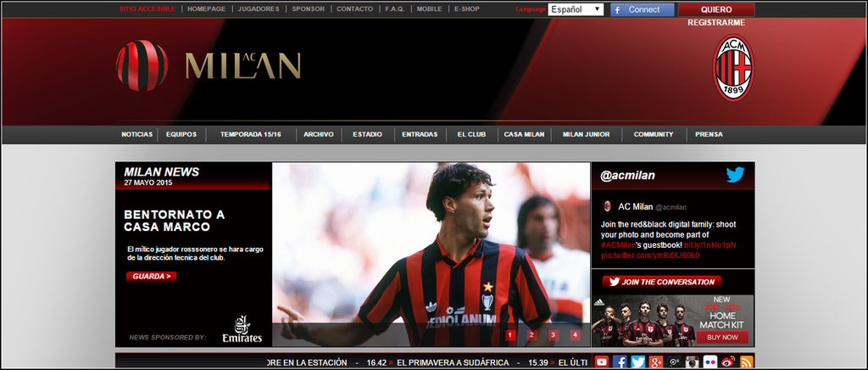Click the JOIN THE CONVERSATION button
This screenshot has width=868, height=370.
(662, 282)
